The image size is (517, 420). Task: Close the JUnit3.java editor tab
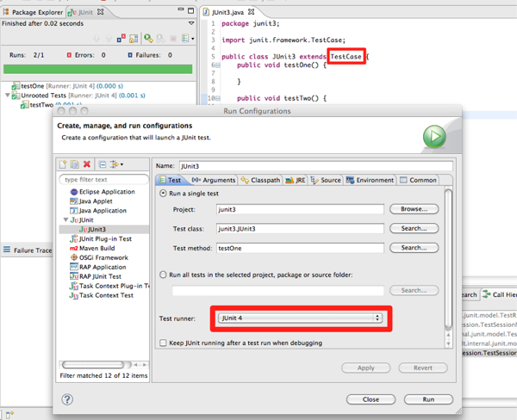(x=252, y=12)
